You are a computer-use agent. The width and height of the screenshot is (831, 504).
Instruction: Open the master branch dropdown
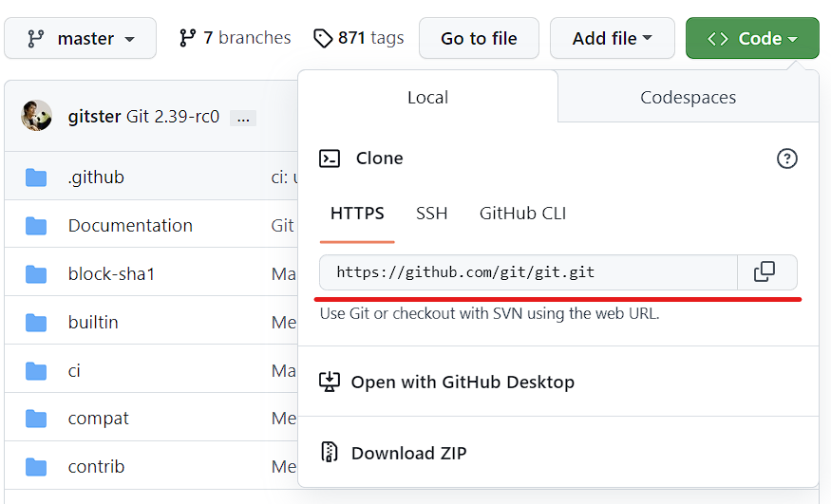[x=80, y=38]
